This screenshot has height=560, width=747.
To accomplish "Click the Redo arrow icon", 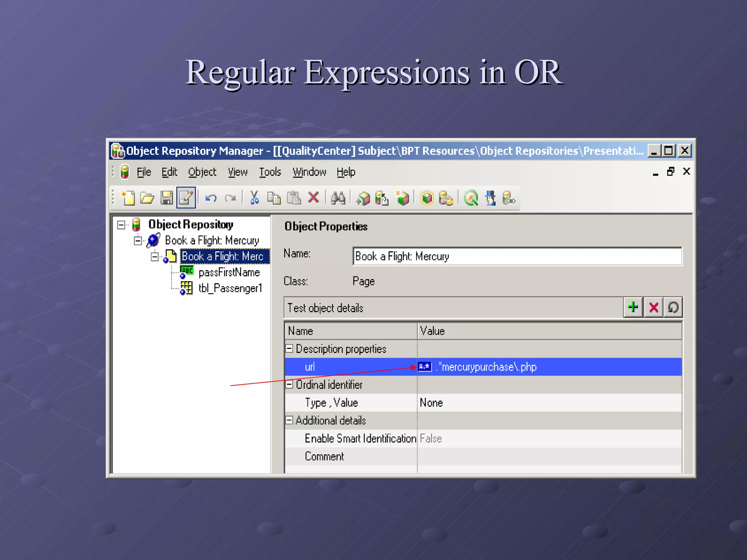I will tap(230, 198).
